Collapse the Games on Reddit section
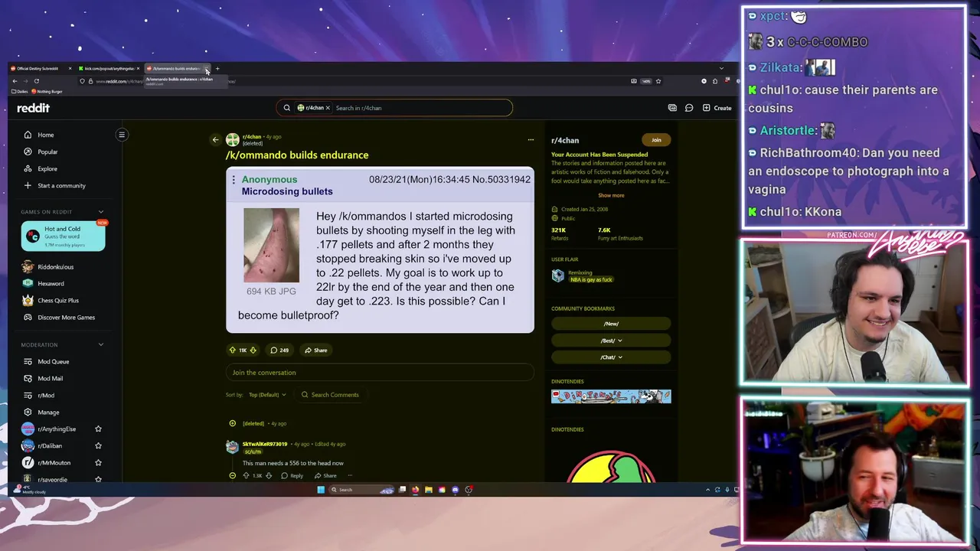This screenshot has height=551, width=980. (x=100, y=212)
